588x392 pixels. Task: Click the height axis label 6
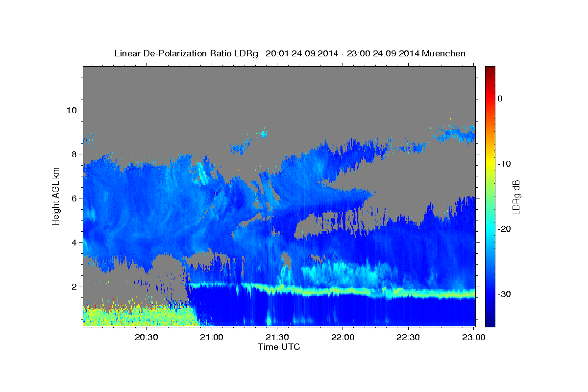point(75,198)
